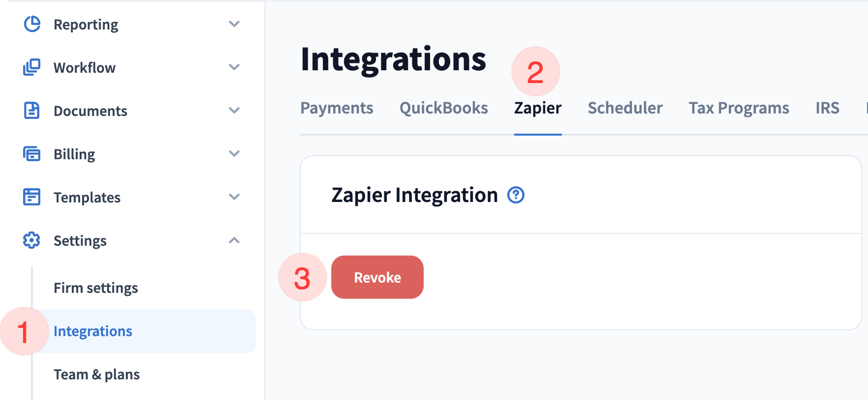Image resolution: width=868 pixels, height=400 pixels.
Task: Click the Reporting pie chart icon
Action: [32, 24]
